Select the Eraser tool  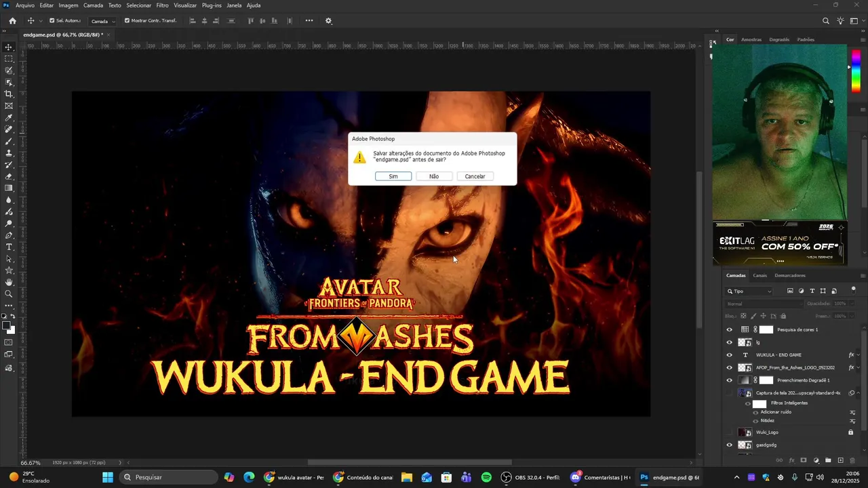click(x=9, y=176)
